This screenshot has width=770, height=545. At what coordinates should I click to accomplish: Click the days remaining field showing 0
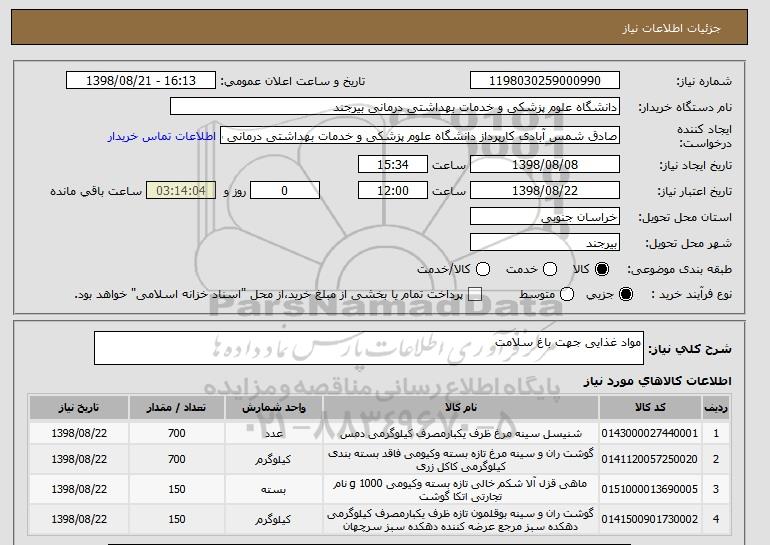[x=285, y=191]
